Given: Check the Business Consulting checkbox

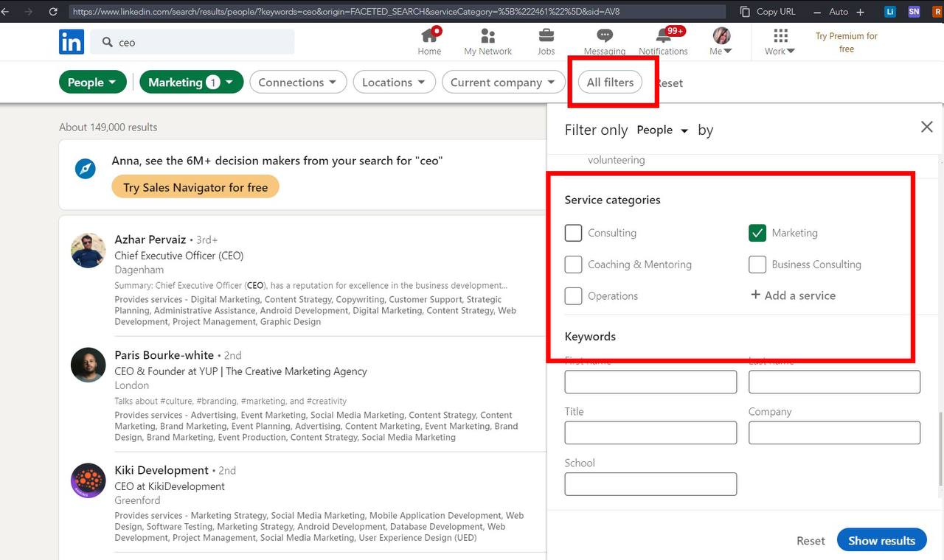Looking at the screenshot, I should 757,265.
